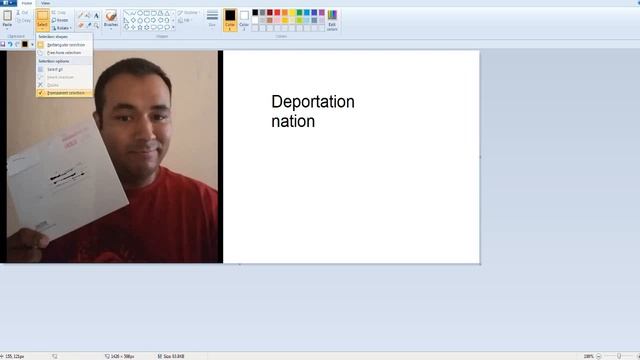
Task: Click the word Deportation on canvas
Action: tap(313, 102)
